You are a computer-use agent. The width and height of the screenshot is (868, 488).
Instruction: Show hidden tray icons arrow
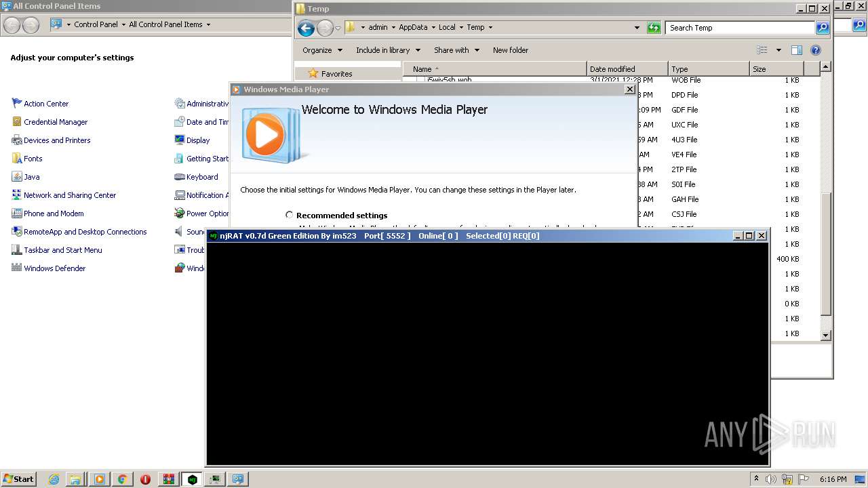pyautogui.click(x=757, y=479)
